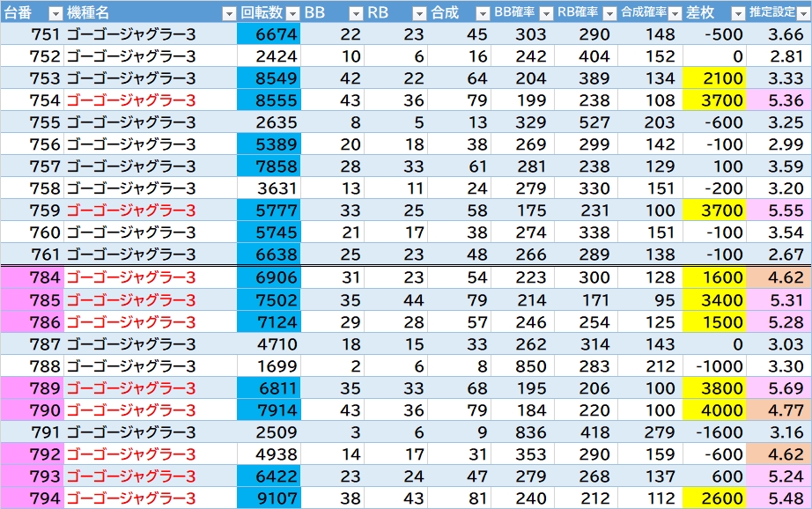Image resolution: width=812 pixels, height=509 pixels.
Task: Select spin count cell 2424
Action: click(269, 56)
